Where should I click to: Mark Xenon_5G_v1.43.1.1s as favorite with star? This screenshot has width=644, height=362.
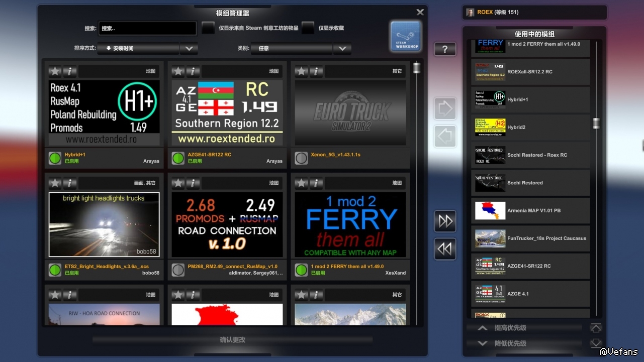(x=301, y=71)
